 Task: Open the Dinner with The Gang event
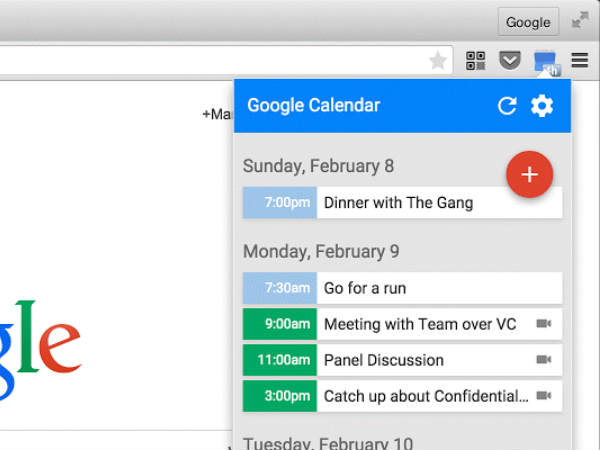398,203
